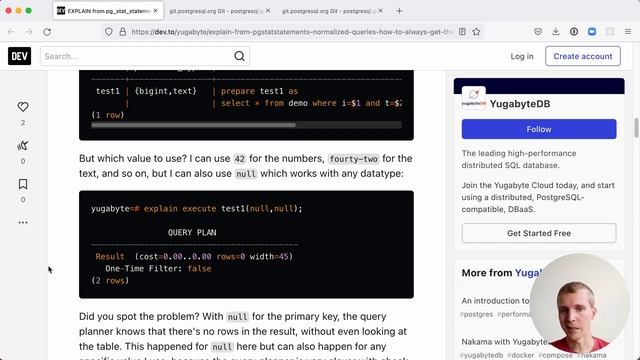
Task: Bookmark page with star icon
Action: (476, 31)
